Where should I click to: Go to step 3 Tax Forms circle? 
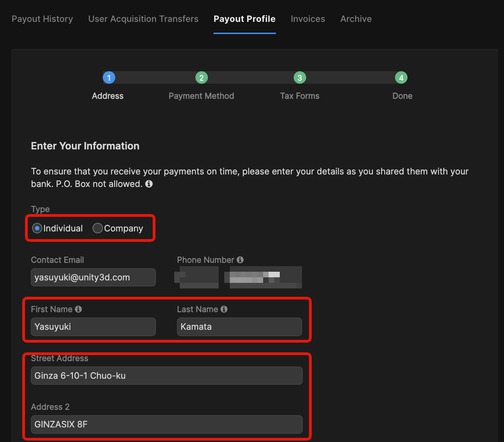click(300, 78)
